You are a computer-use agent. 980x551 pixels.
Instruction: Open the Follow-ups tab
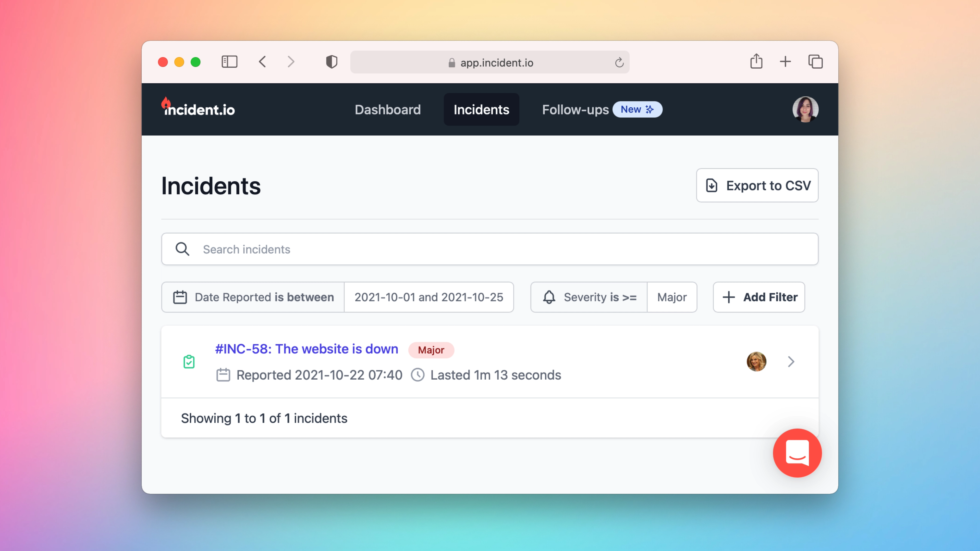[575, 109]
